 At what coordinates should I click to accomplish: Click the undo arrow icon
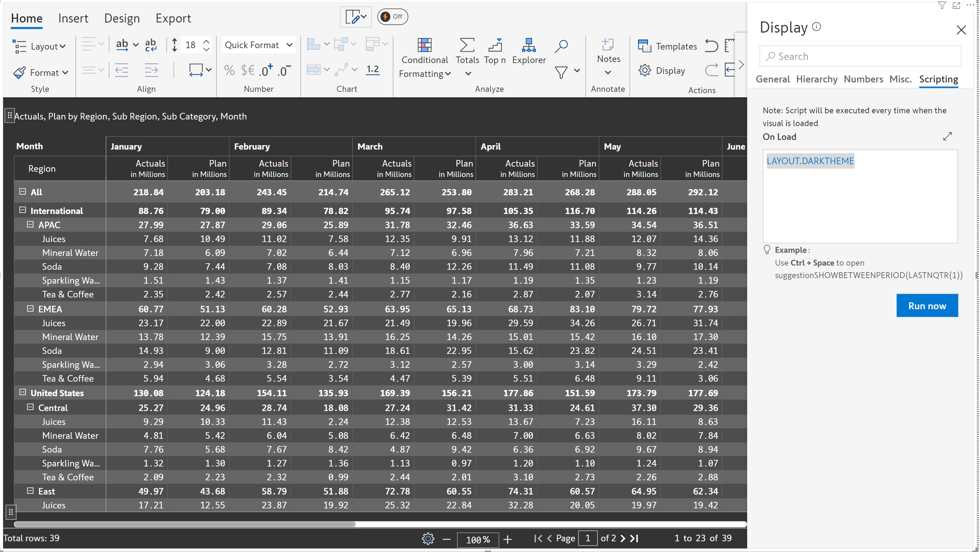pyautogui.click(x=711, y=45)
